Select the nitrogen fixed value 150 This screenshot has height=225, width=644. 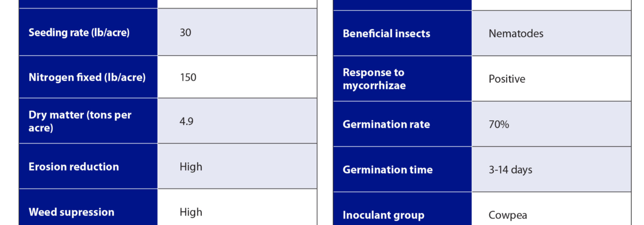[188, 77]
